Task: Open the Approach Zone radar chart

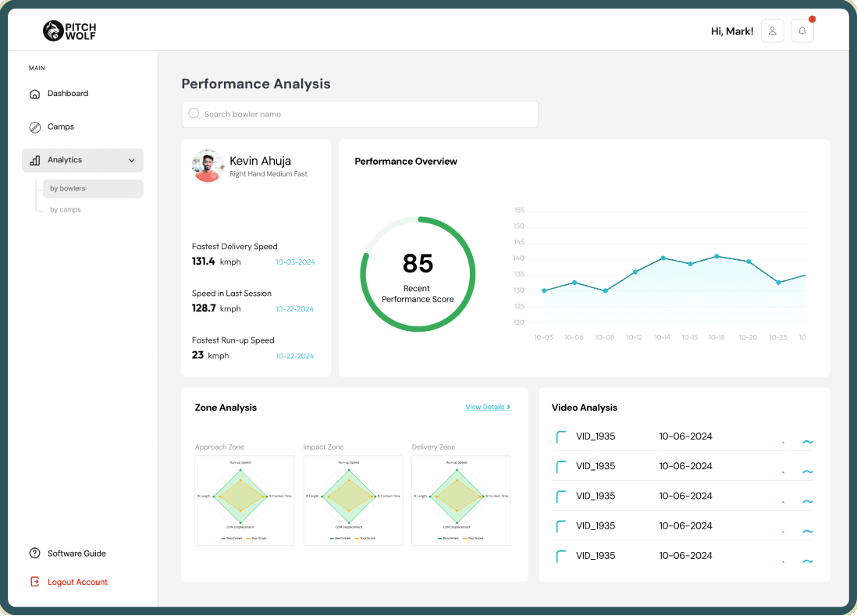Action: [x=244, y=500]
